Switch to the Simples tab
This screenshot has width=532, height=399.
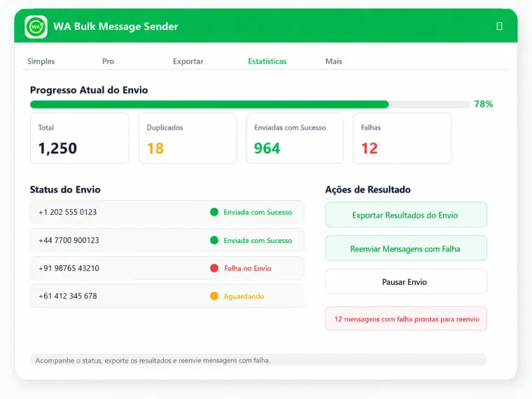[41, 62]
